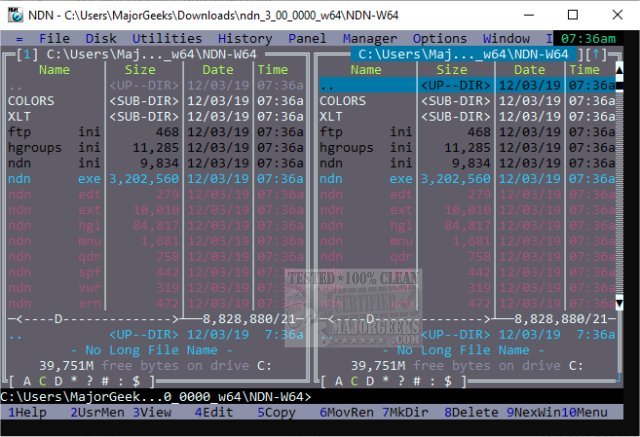
Task: Select hgroups ini file in the left panel
Action: pyautogui.click(x=156, y=147)
